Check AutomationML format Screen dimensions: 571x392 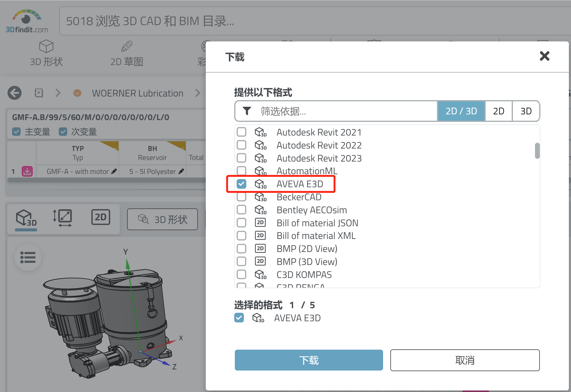(241, 171)
